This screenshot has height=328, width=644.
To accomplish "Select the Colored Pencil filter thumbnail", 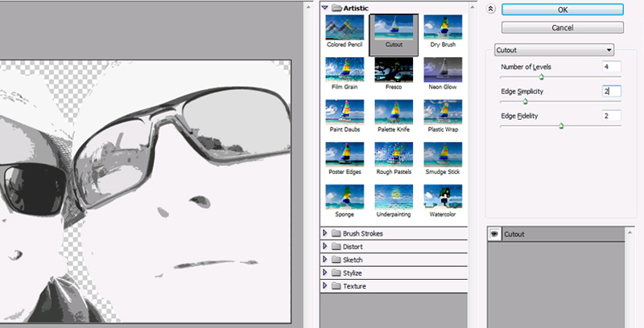I will point(345,28).
